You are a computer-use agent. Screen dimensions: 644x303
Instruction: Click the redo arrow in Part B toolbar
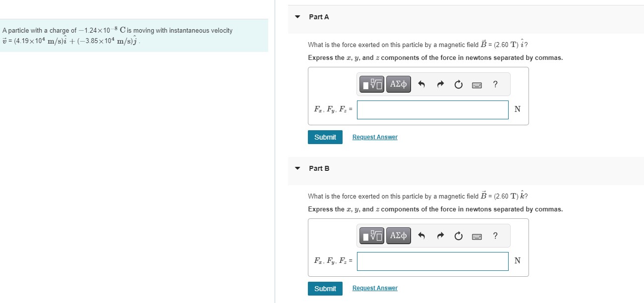tap(440, 236)
